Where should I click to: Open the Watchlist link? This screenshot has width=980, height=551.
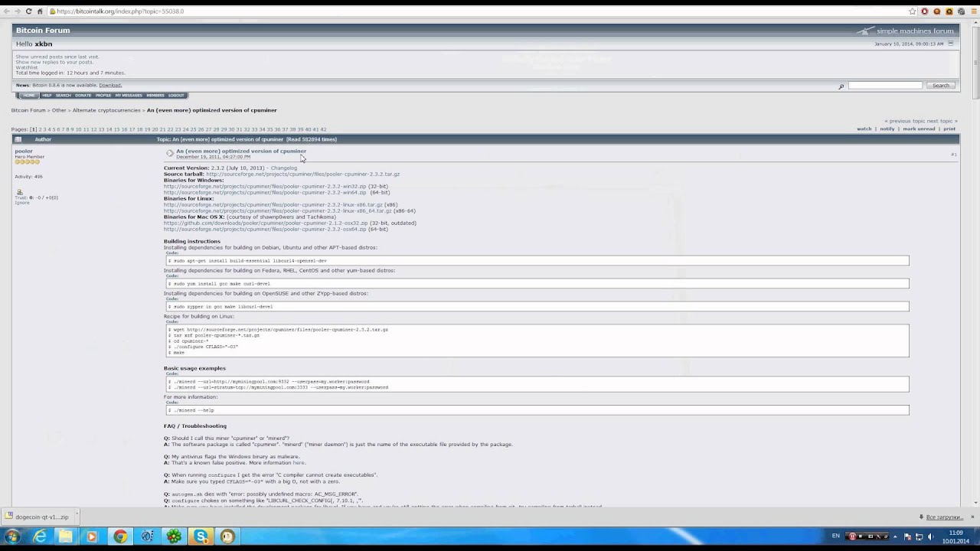tap(26, 67)
